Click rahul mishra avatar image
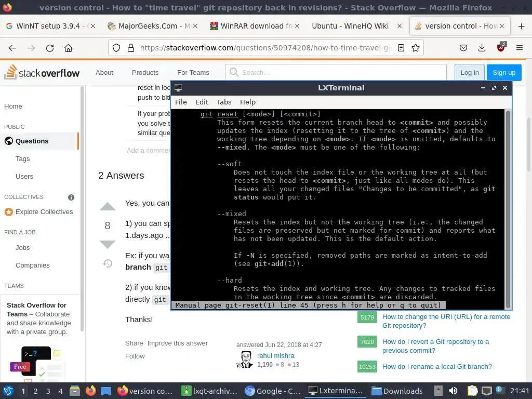Screen dimensions: 532x399 (244, 360)
